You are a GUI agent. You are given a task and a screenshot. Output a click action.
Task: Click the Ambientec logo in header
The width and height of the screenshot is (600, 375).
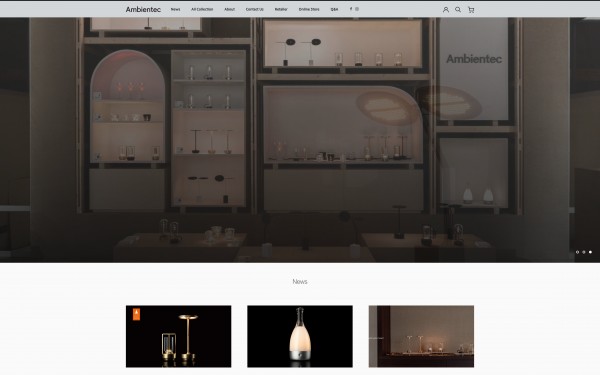coord(143,10)
